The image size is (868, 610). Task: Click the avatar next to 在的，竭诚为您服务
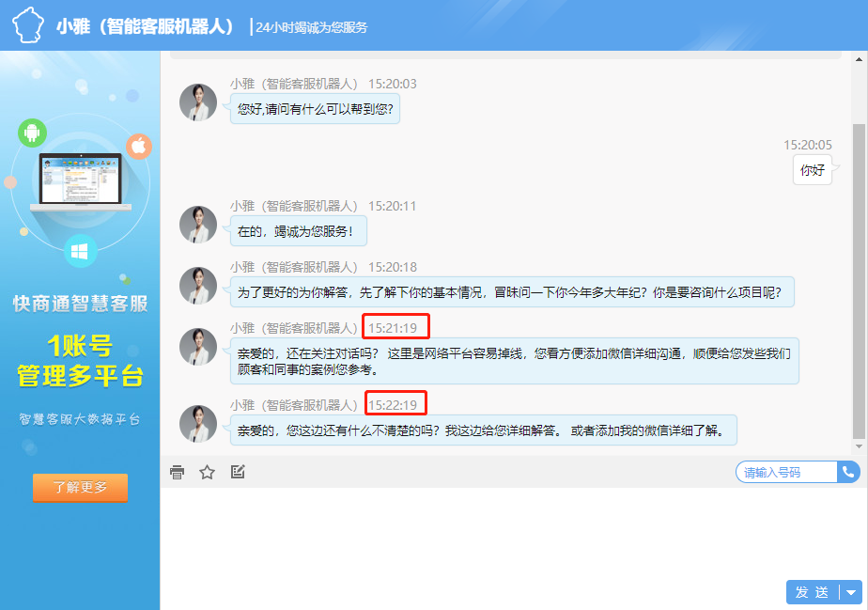198,225
